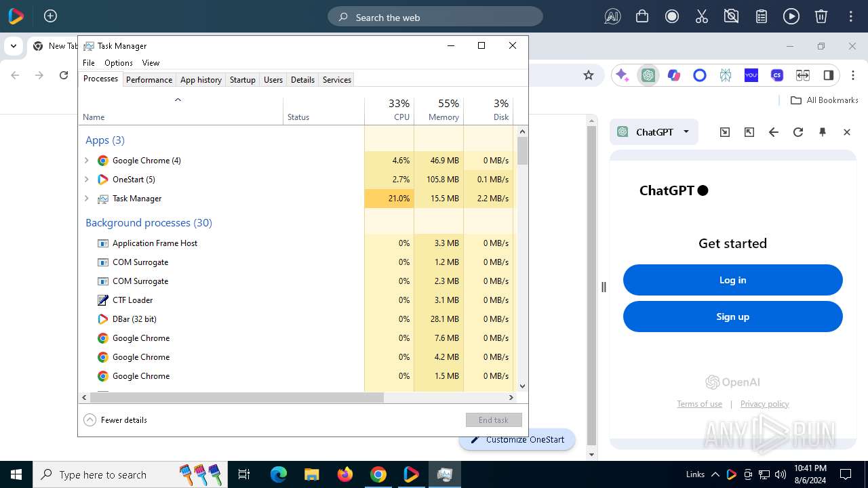Open the All Bookmarks folder
Image resolution: width=868 pixels, height=488 pixels.
(x=825, y=100)
